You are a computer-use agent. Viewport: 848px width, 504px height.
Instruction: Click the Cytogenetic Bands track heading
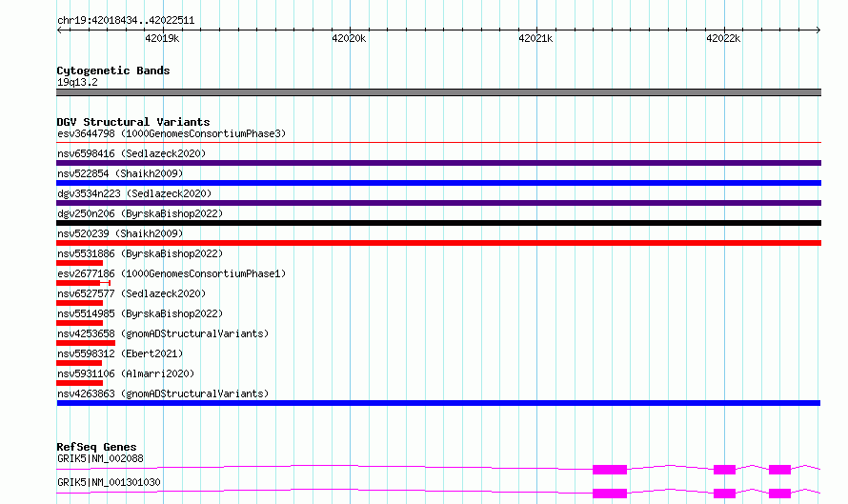click(x=113, y=71)
